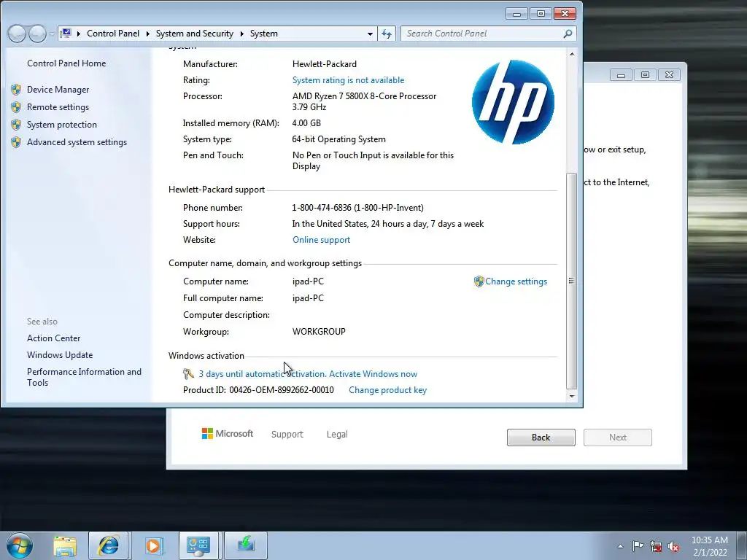Click the computer icon in address bar

[66, 34]
